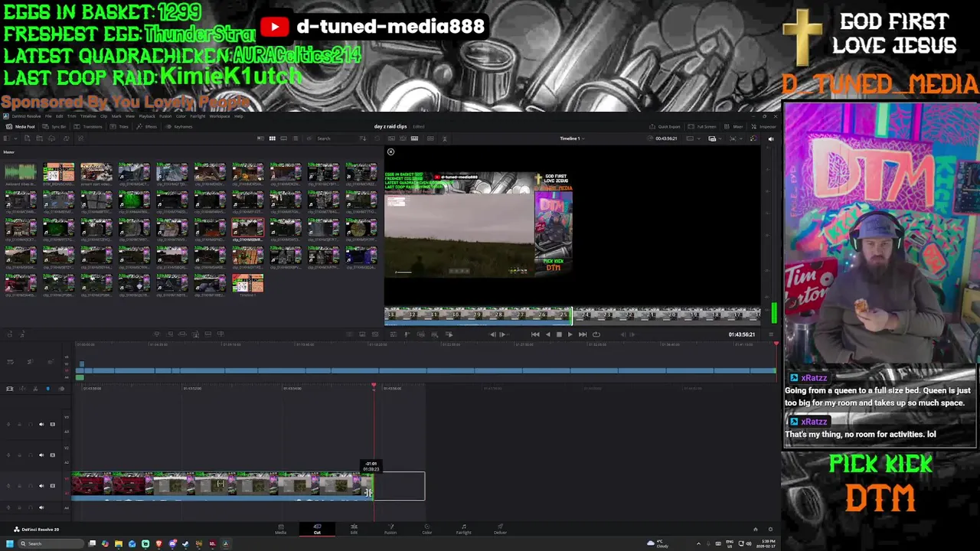The image size is (980, 551).
Task: Select the highlighted clip thumbnail in media pool
Action: coord(247,229)
